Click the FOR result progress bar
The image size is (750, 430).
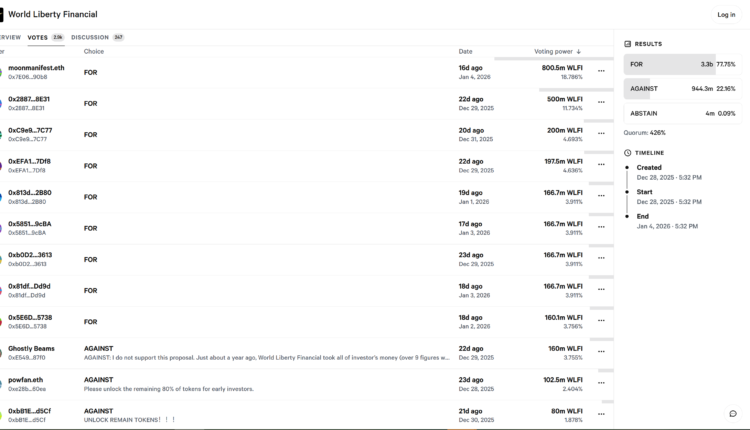[x=679, y=64]
